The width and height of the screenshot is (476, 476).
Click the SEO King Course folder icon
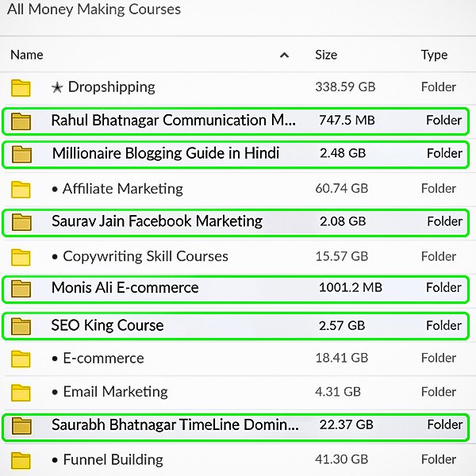[x=21, y=326]
